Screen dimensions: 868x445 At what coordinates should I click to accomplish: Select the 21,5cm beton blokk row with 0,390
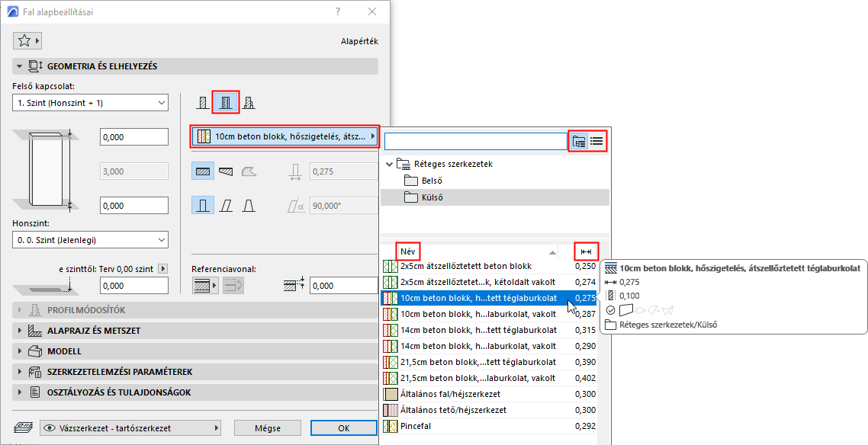[490, 362]
